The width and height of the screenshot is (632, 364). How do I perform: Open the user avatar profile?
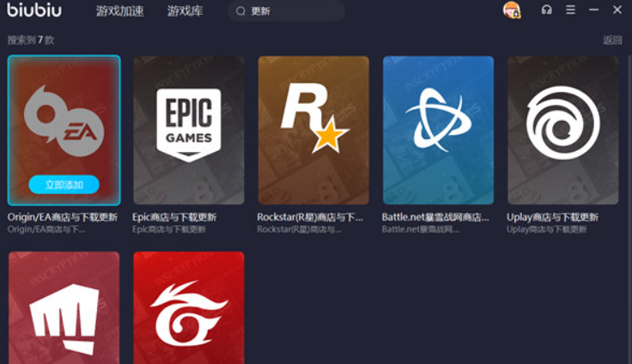[x=512, y=10]
